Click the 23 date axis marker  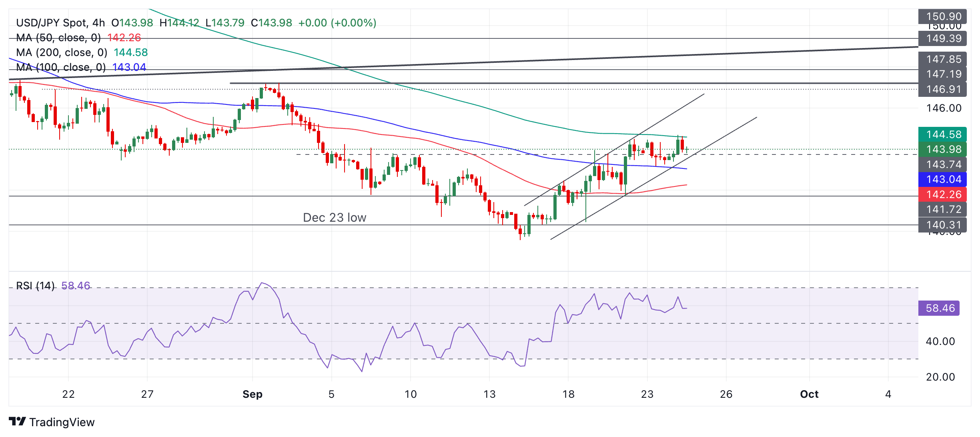pyautogui.click(x=647, y=394)
